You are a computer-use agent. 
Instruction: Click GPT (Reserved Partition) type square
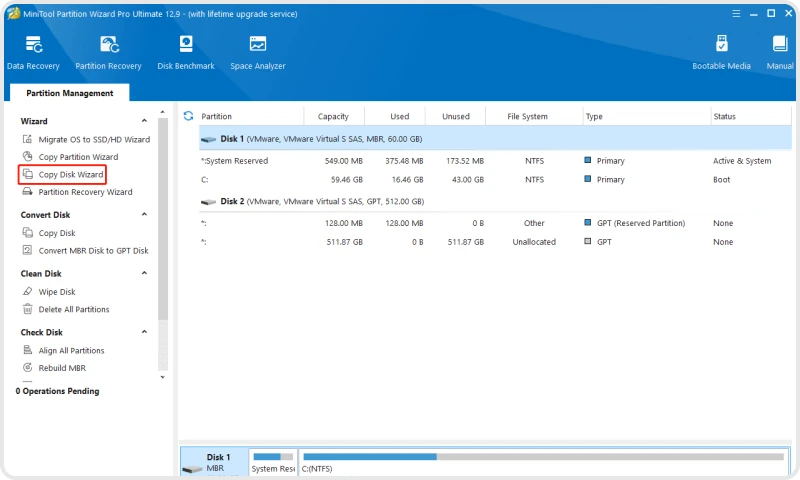pyautogui.click(x=588, y=222)
